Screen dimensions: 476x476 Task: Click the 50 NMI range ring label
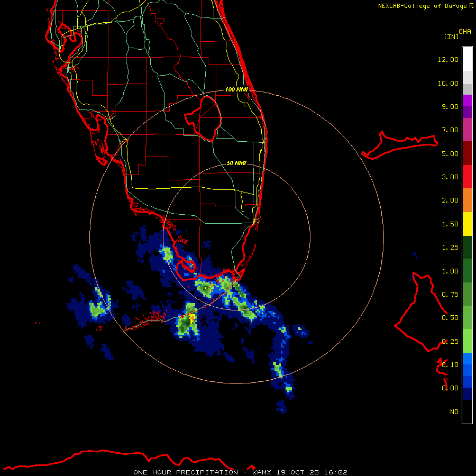(x=236, y=163)
